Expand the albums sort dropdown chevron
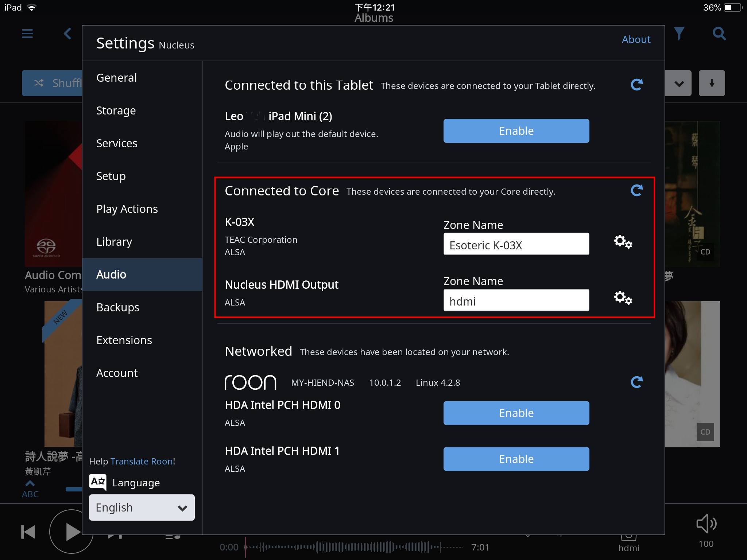 [x=679, y=83]
